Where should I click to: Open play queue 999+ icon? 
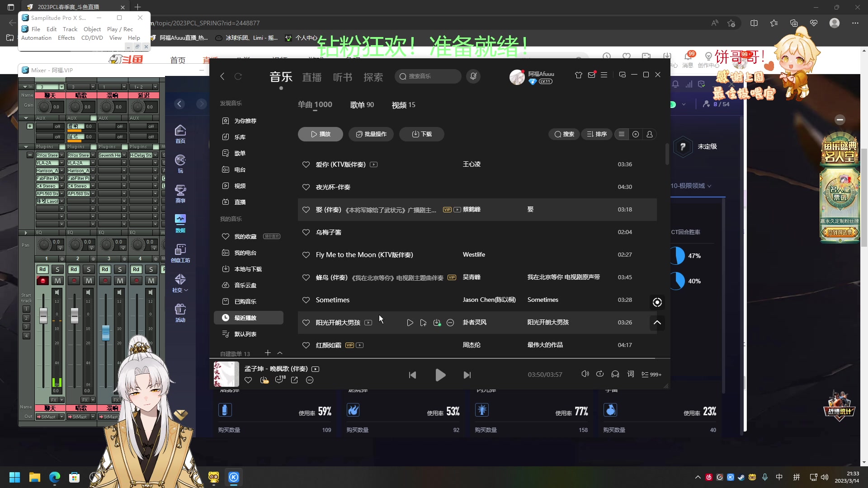point(651,375)
